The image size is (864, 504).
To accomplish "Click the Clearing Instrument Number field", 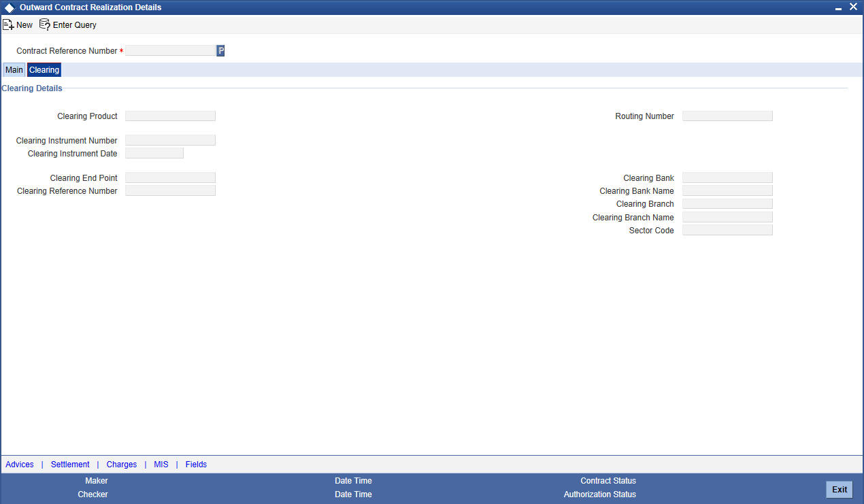I will [x=170, y=140].
